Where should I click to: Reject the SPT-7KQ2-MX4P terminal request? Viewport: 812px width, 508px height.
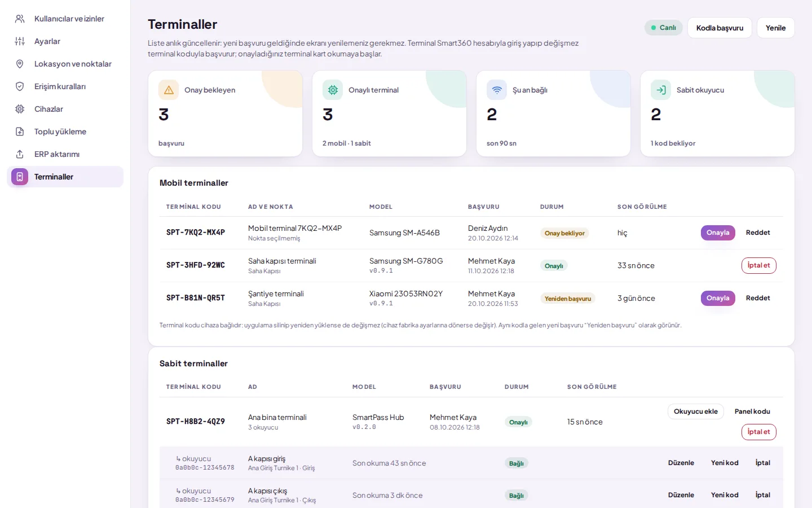758,233
